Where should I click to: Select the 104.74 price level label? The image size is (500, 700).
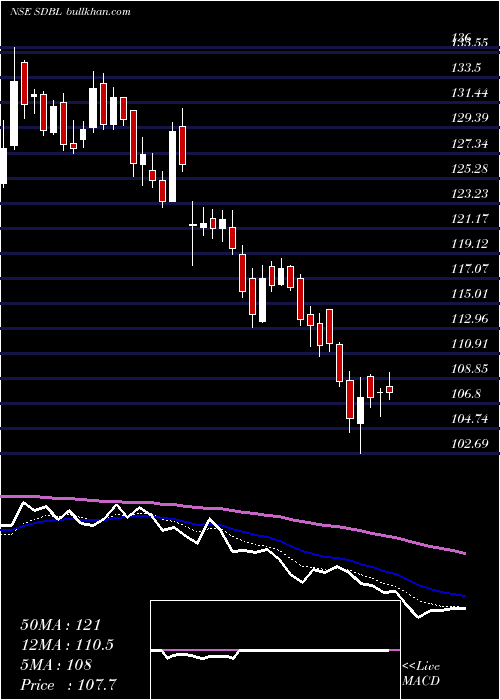coord(469,419)
